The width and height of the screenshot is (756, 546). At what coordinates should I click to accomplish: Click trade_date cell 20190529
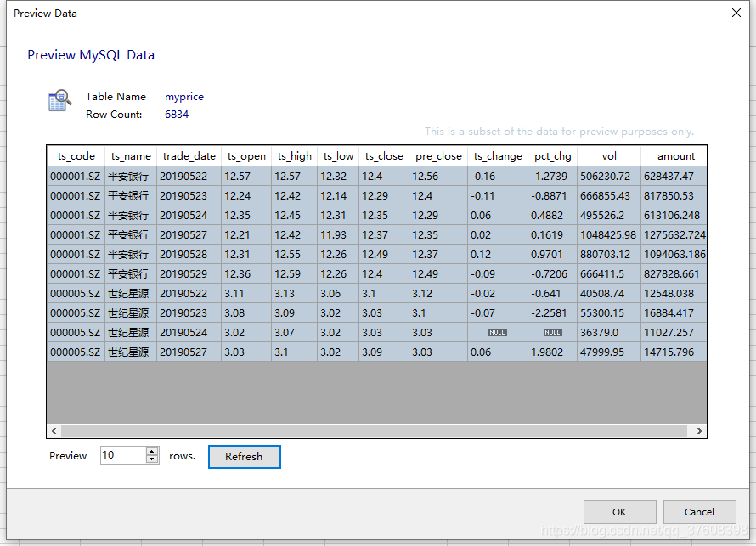(x=189, y=273)
